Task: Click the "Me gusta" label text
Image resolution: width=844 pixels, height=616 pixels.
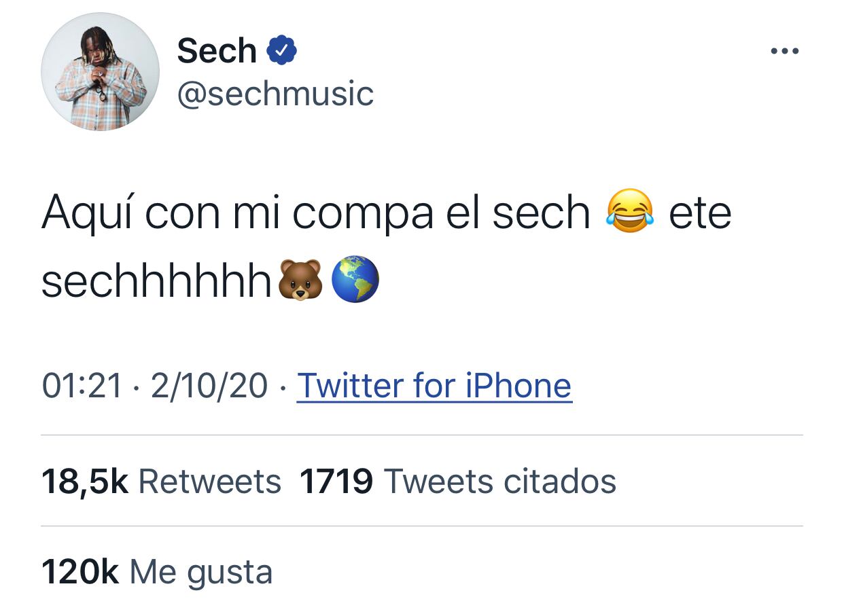Action: click(x=201, y=572)
